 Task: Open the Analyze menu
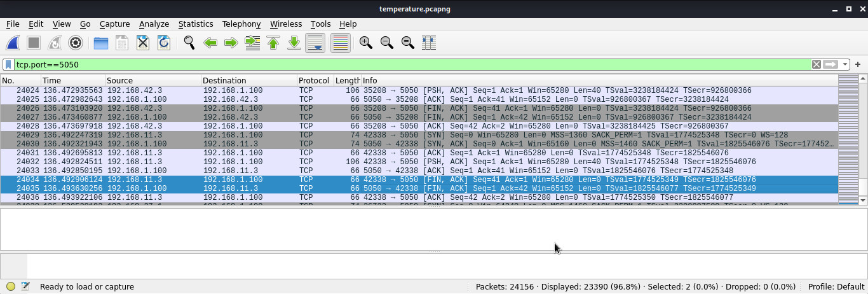[x=154, y=24]
